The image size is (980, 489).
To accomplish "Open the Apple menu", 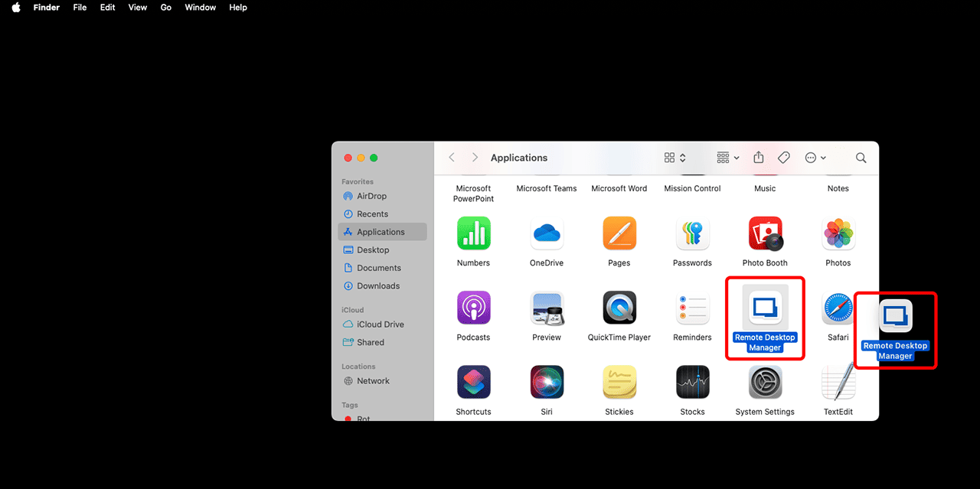I will tap(15, 8).
